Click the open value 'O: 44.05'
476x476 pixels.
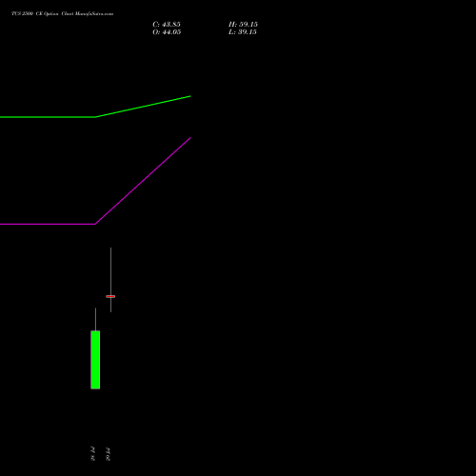tap(167, 32)
